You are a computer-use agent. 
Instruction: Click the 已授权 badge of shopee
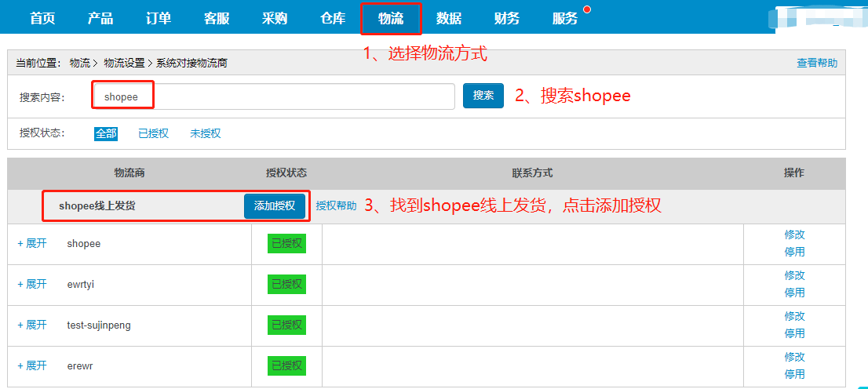click(x=286, y=243)
